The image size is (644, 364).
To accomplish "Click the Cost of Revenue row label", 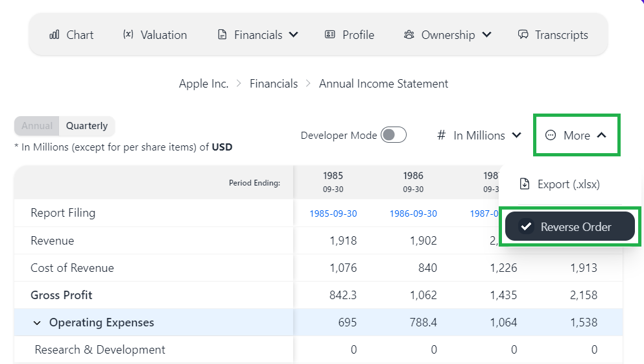I will pos(72,268).
